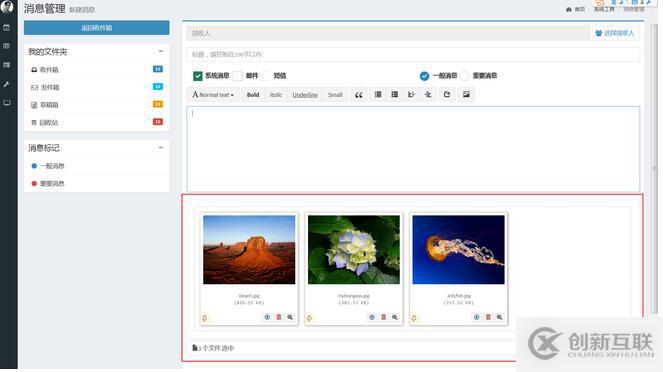Viewport: 663px width, 372px height.
Task: Delete Desert.jpg with its trash icon
Action: pyautogui.click(x=279, y=317)
